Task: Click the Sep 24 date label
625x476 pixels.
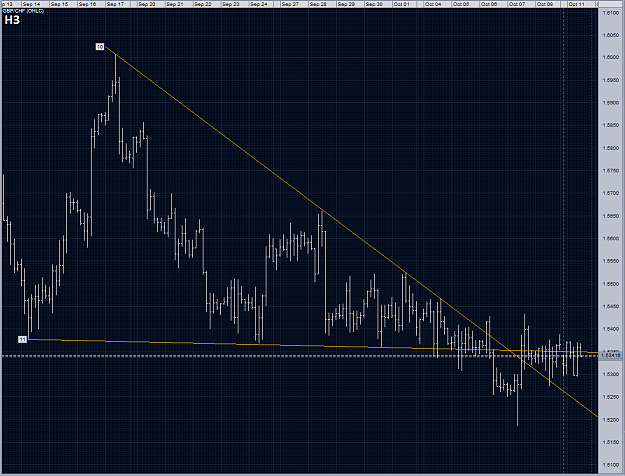Action: click(x=258, y=4)
